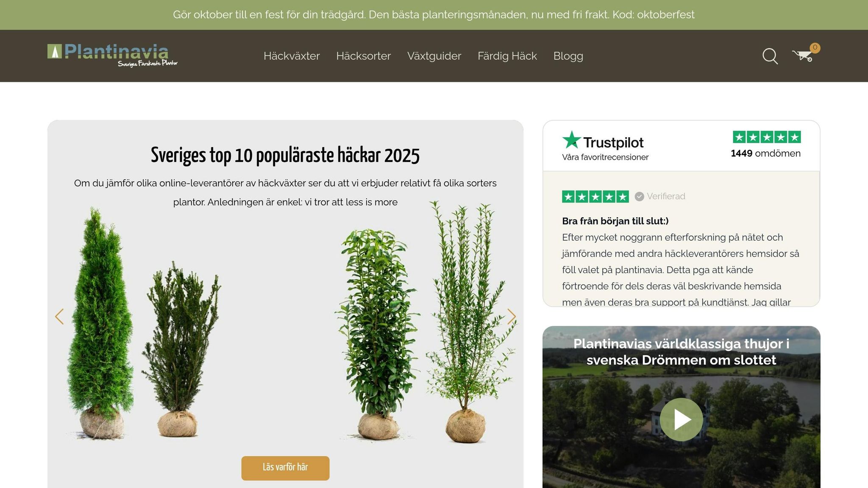Click the thuja plant image
868x488 pixels.
click(x=100, y=323)
